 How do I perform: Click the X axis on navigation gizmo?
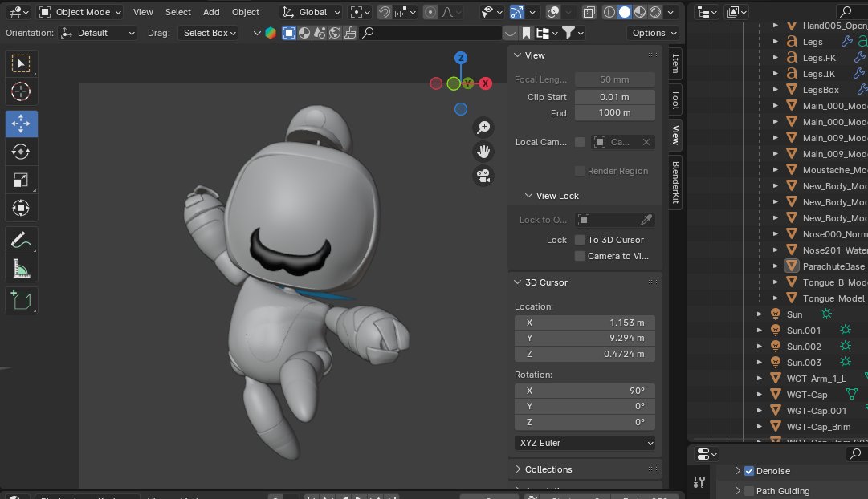(x=486, y=83)
